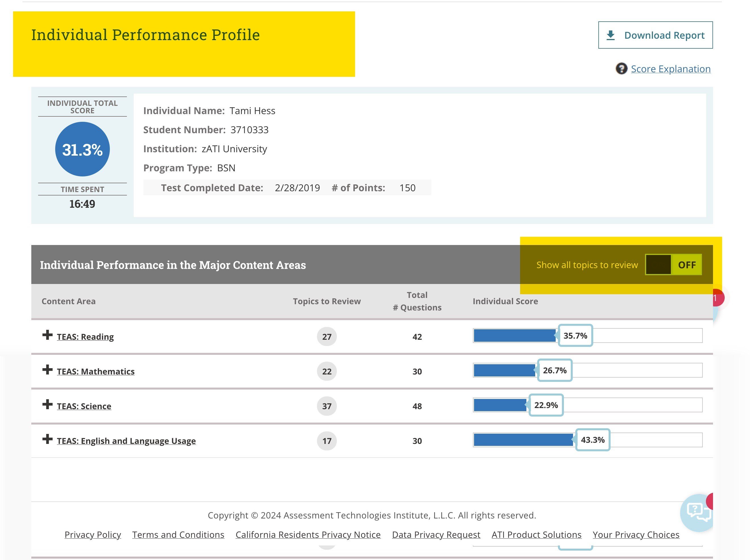Viewport: 750px width, 560px height.
Task: Open the Score Explanation link
Action: 670,69
